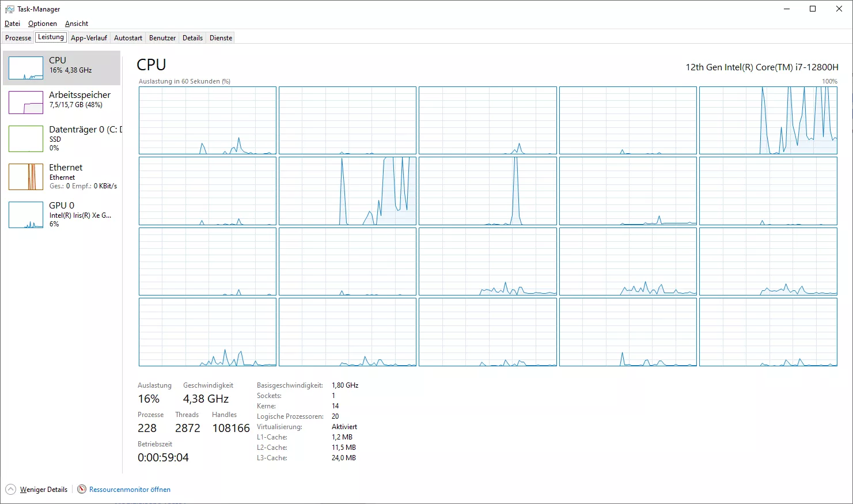
Task: Click the Virtualisierung status Aktiviert
Action: tap(344, 427)
